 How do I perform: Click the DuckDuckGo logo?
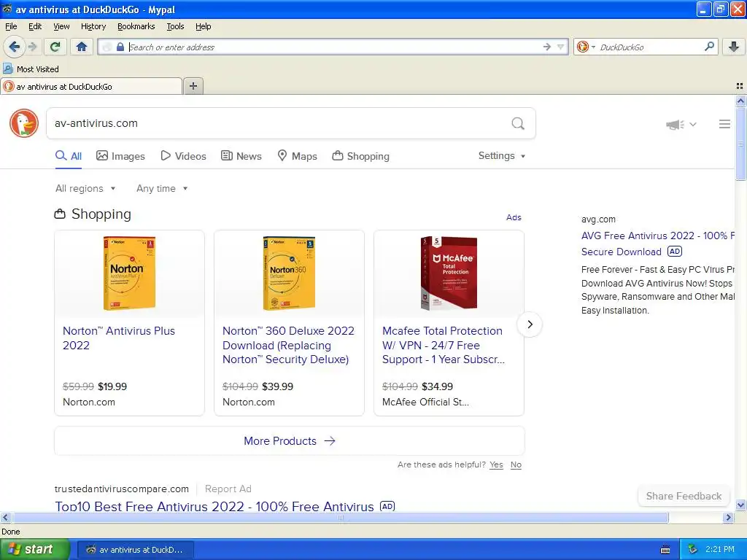coord(24,123)
